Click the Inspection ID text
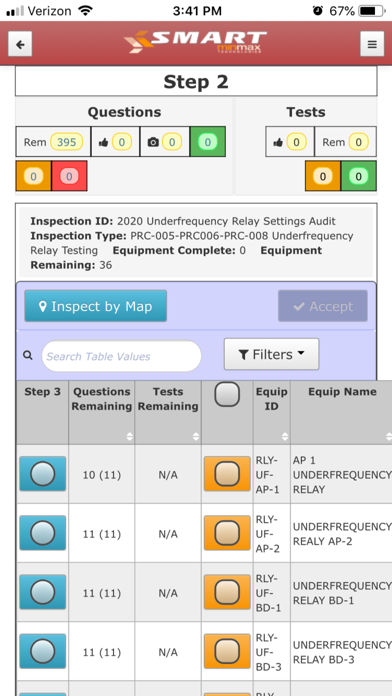Screen dimensions: 392x696 coord(183,221)
